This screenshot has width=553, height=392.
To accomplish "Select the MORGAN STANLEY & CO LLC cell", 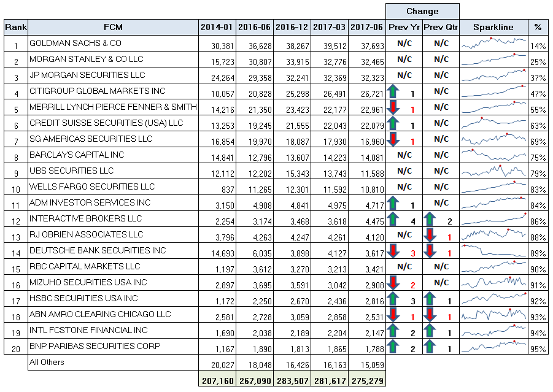I will pos(113,60).
